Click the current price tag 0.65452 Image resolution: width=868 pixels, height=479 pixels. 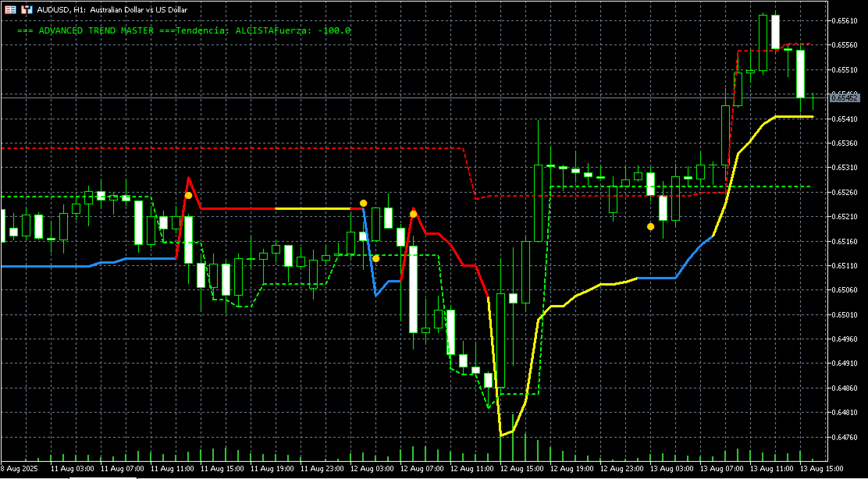point(845,98)
